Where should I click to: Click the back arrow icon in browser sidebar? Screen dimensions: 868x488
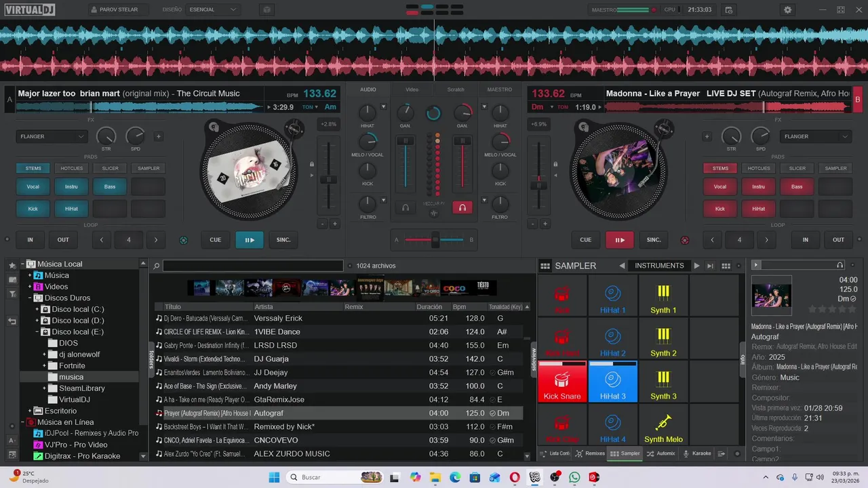[x=12, y=321]
